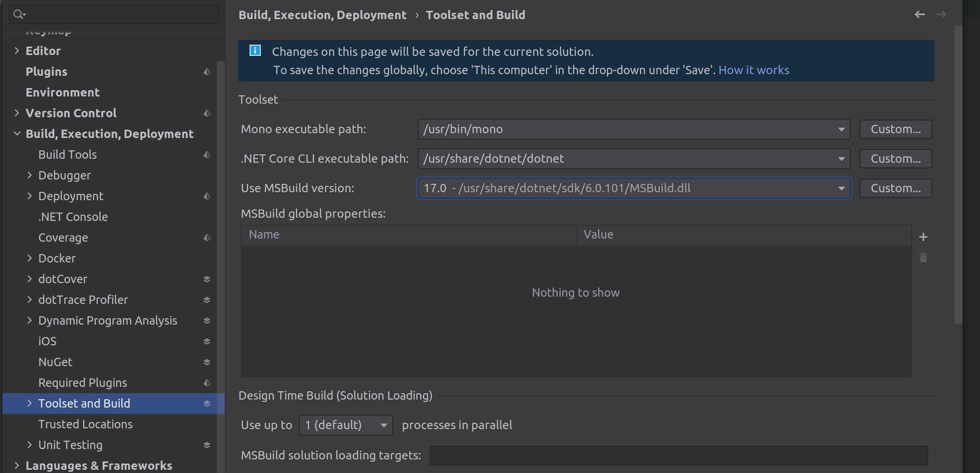980x473 pixels.
Task: Click the MSBuild solution loading targets field
Action: click(678, 455)
